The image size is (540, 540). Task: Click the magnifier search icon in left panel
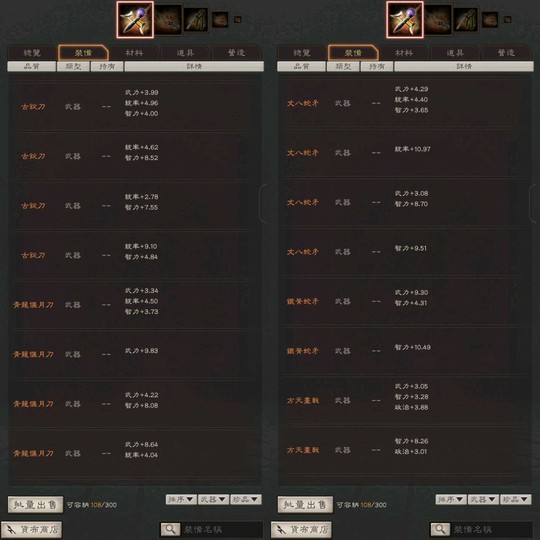pos(170,529)
